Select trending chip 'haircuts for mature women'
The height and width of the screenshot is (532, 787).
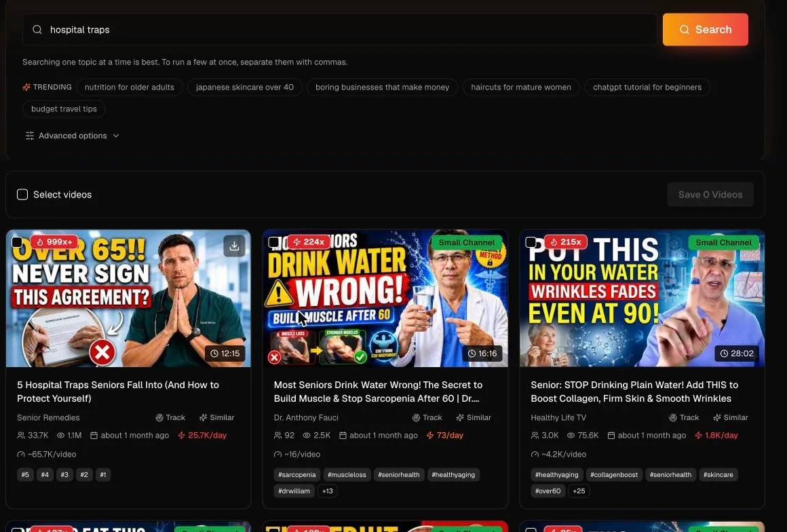(520, 88)
